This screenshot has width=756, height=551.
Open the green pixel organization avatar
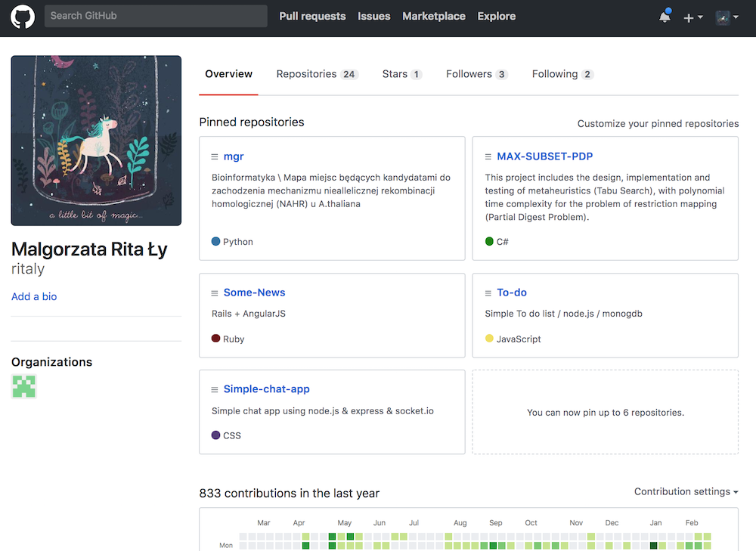(24, 387)
